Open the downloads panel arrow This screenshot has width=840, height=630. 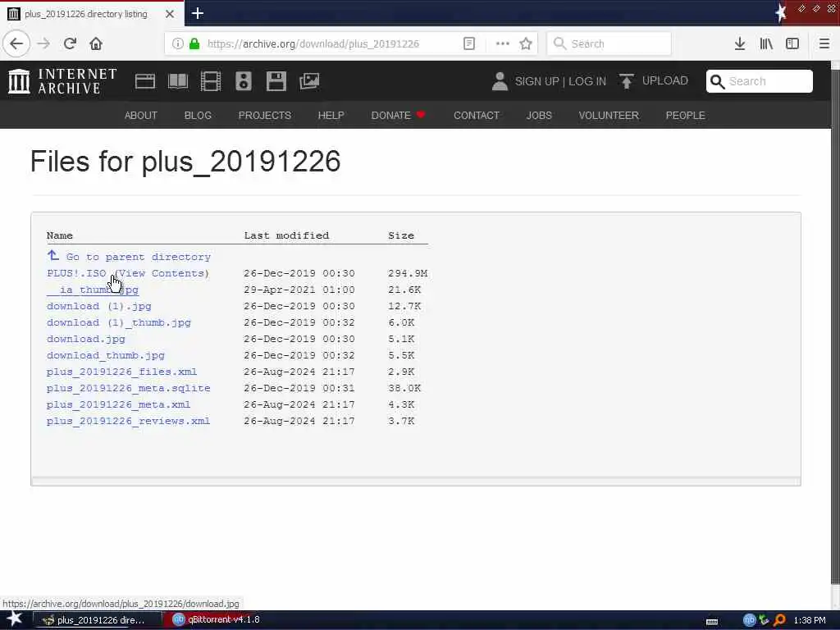pos(740,43)
